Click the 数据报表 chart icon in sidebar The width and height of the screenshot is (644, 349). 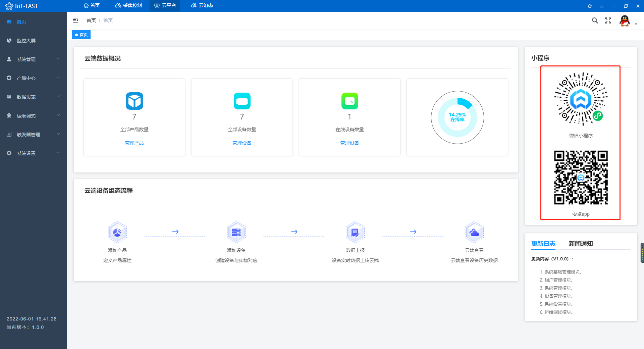click(x=9, y=97)
